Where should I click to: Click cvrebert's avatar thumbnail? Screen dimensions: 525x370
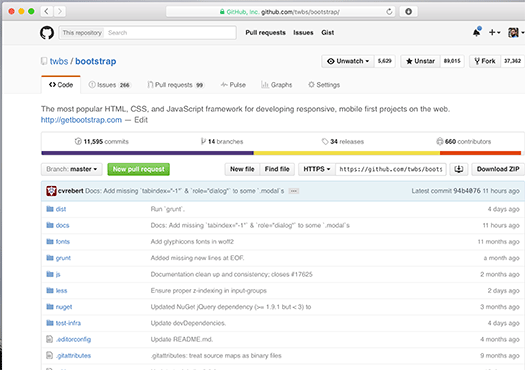click(51, 191)
